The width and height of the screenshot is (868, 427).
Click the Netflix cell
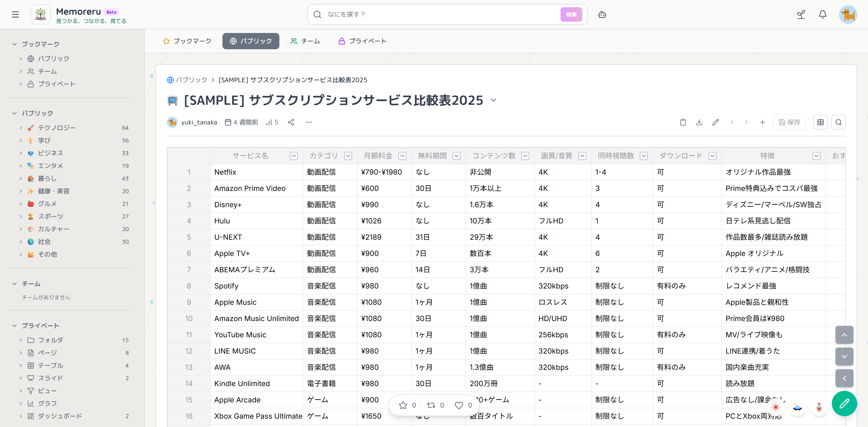point(257,172)
